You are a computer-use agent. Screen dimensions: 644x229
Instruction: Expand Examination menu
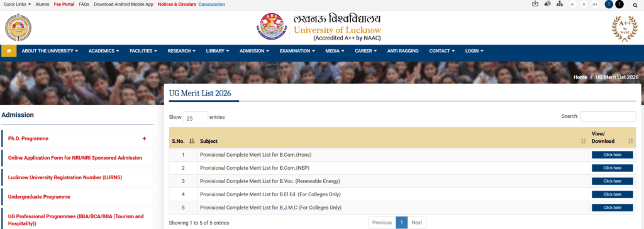point(297,51)
